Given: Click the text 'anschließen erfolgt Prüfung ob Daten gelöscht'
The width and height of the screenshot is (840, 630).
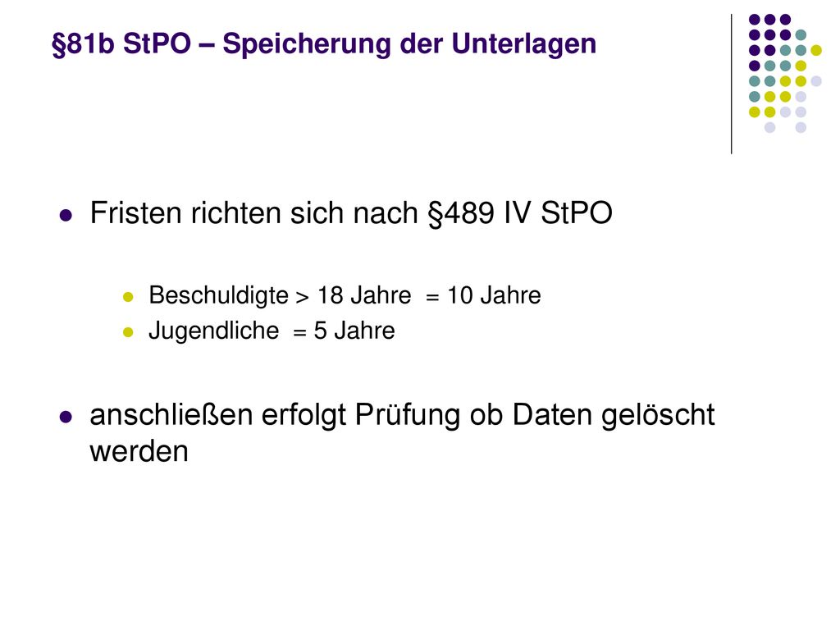Looking at the screenshot, I should [x=402, y=415].
